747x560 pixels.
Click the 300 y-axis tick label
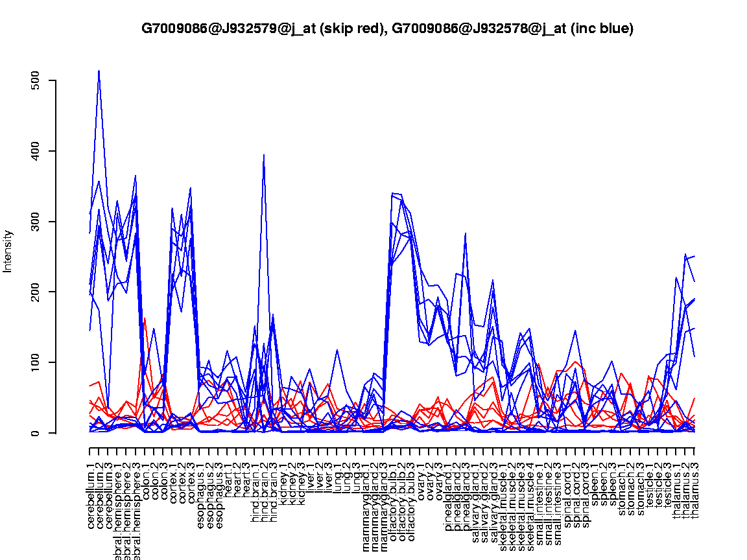tap(35, 222)
